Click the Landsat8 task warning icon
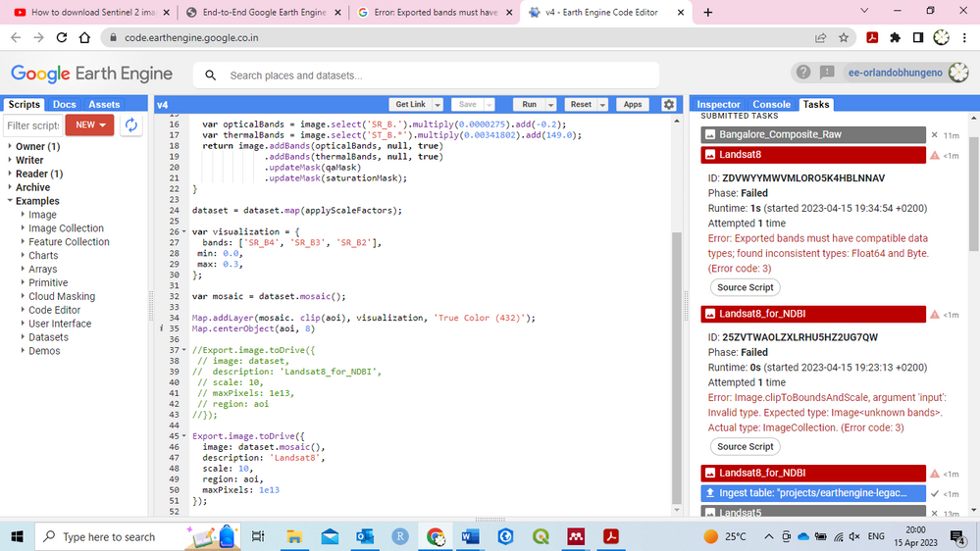Viewport: 980px width, 551px height. 934,155
